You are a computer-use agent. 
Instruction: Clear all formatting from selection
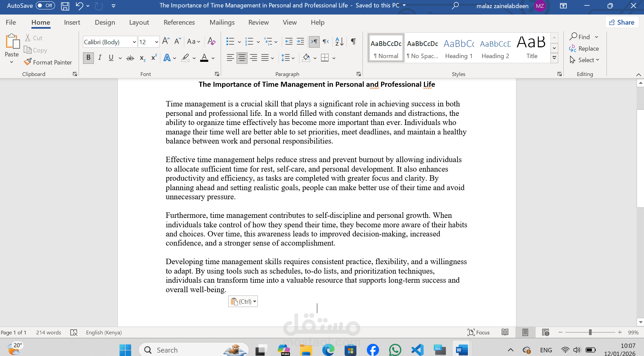pyautogui.click(x=212, y=42)
